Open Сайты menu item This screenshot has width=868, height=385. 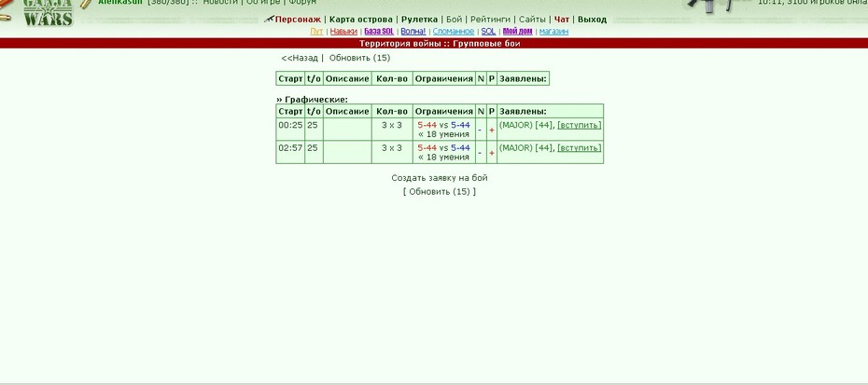(532, 20)
